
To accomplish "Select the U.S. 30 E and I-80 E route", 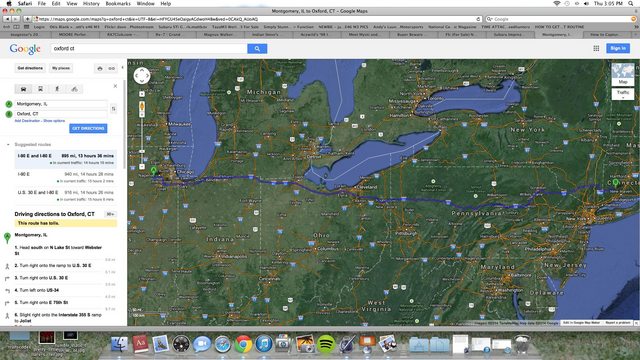I will (66, 196).
